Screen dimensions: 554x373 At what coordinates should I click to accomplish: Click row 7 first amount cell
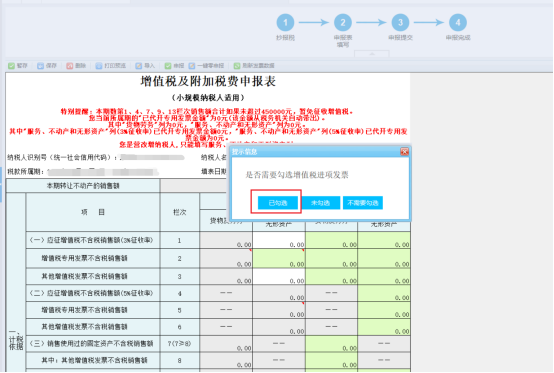[226, 344]
